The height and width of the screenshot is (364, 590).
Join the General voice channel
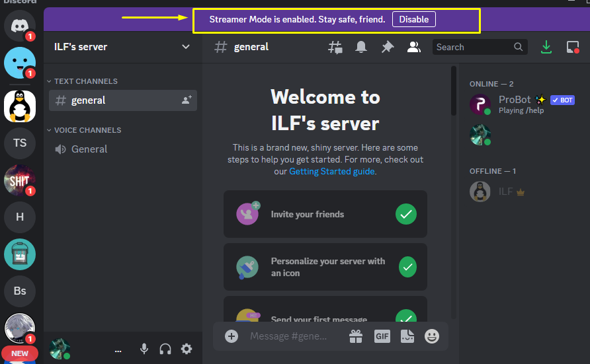(x=122, y=149)
